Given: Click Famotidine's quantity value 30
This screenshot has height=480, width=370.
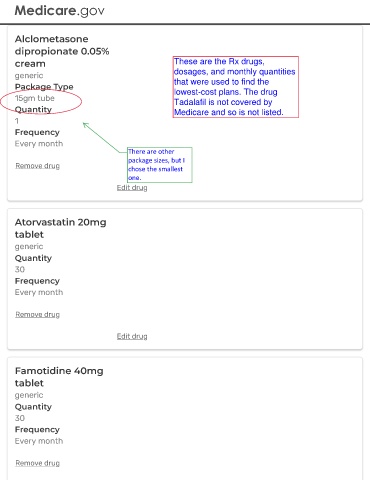Looking at the screenshot, I should point(20,418).
